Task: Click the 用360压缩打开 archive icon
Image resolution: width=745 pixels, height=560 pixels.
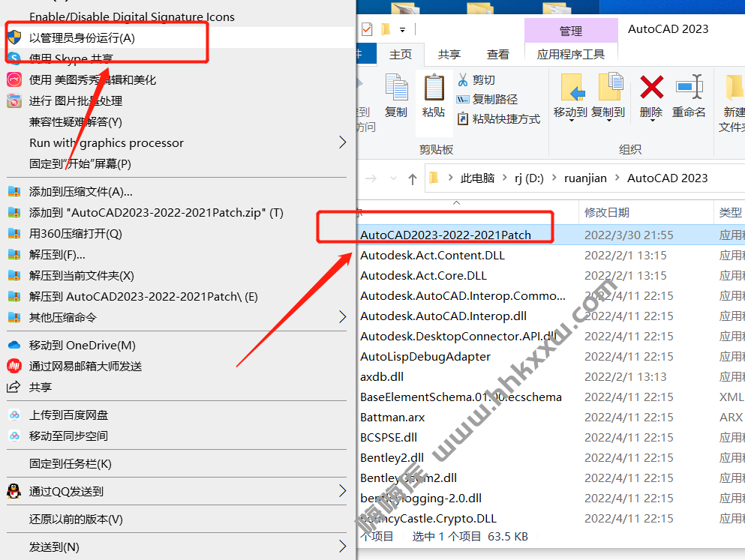Action: [14, 233]
